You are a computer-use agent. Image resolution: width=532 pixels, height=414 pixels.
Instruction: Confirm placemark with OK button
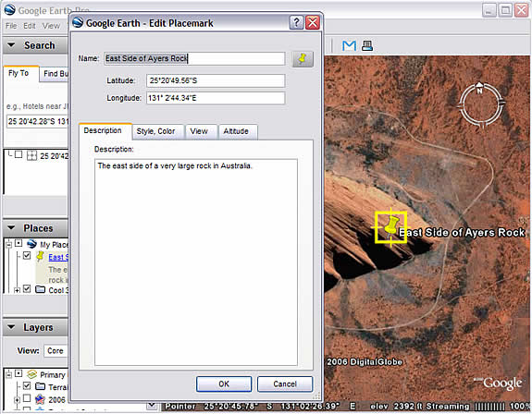point(224,384)
